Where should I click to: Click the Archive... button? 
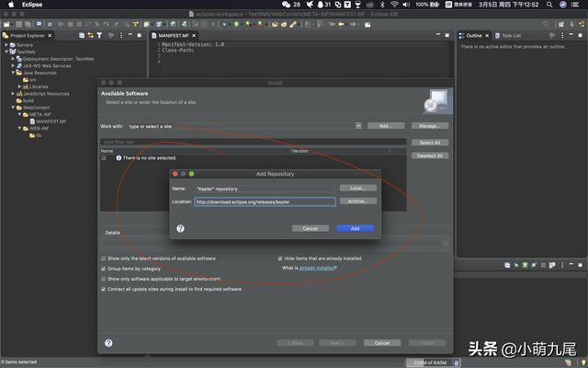pos(358,201)
